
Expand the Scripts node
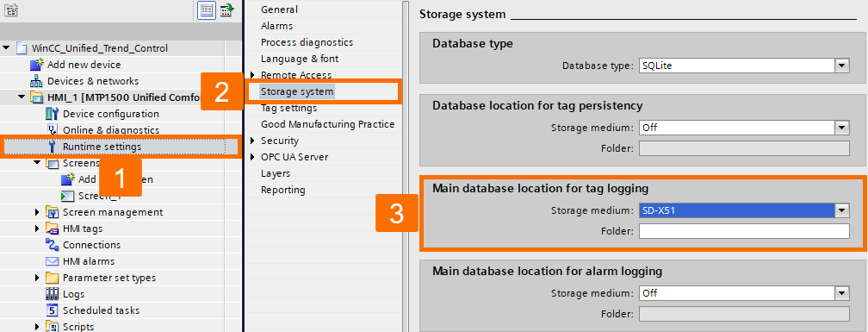click(37, 327)
